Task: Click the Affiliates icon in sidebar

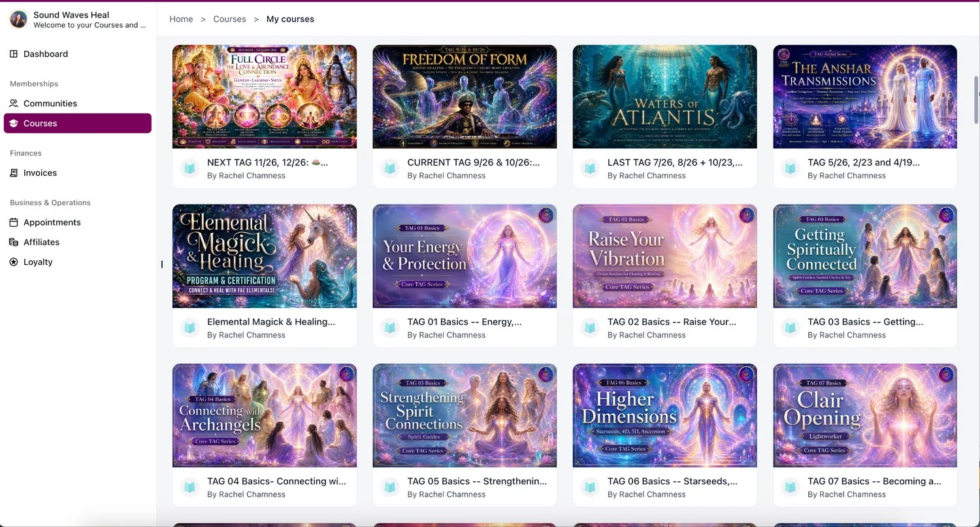Action: (14, 243)
